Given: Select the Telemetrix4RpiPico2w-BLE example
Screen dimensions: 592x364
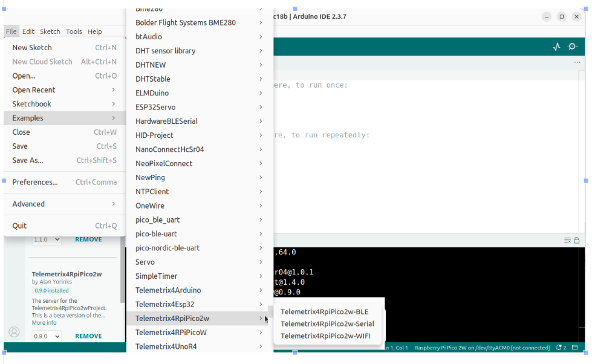Looking at the screenshot, I should 324,311.
